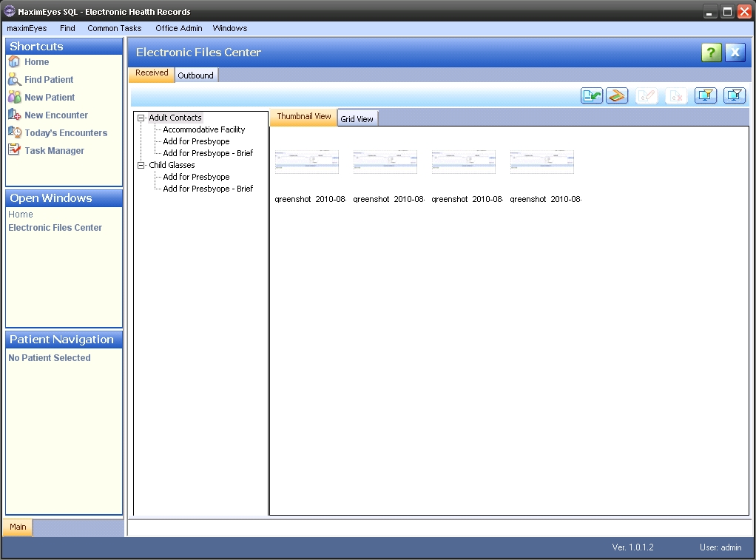The width and height of the screenshot is (756, 560).
Task: Open the Find menu
Action: pyautogui.click(x=67, y=28)
